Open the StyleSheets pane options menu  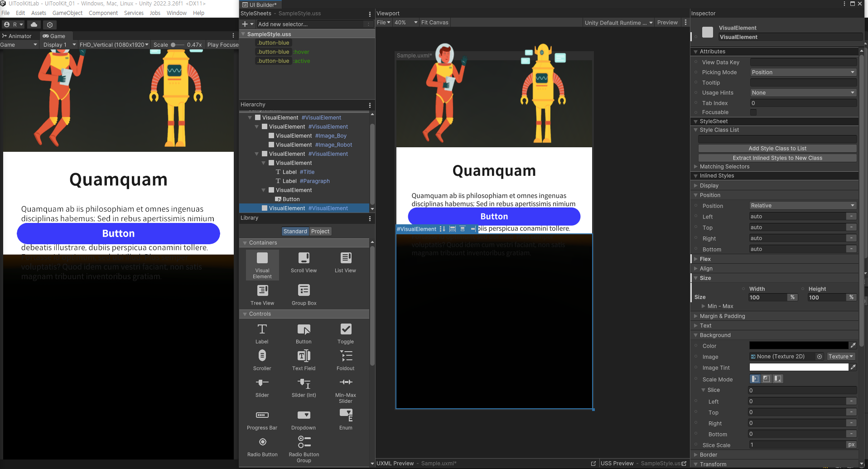370,14
